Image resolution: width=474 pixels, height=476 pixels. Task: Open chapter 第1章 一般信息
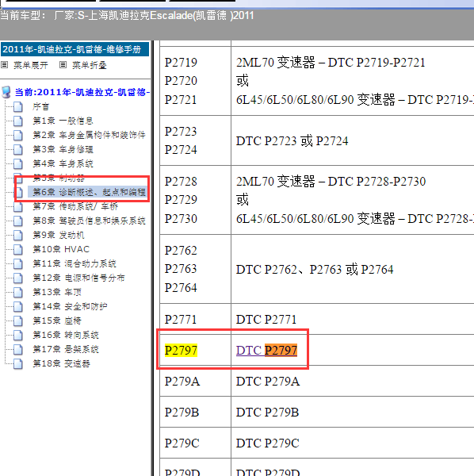point(63,121)
